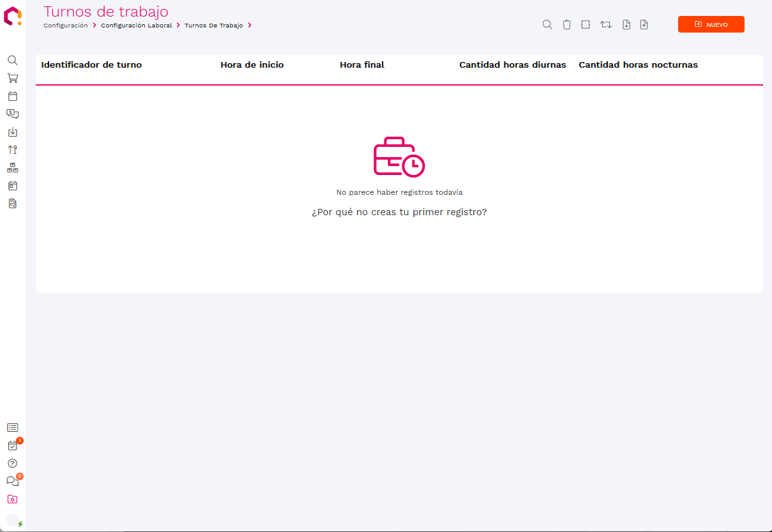The image size is (772, 532).
Task: Sort by Hora de inicio column header
Action: [x=252, y=65]
